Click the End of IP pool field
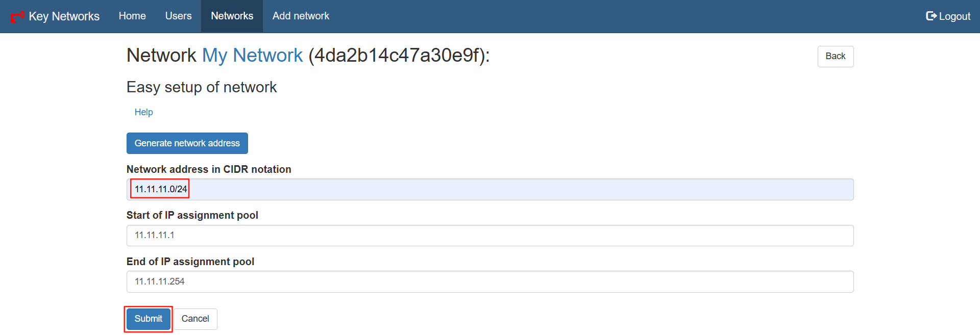 click(x=490, y=281)
